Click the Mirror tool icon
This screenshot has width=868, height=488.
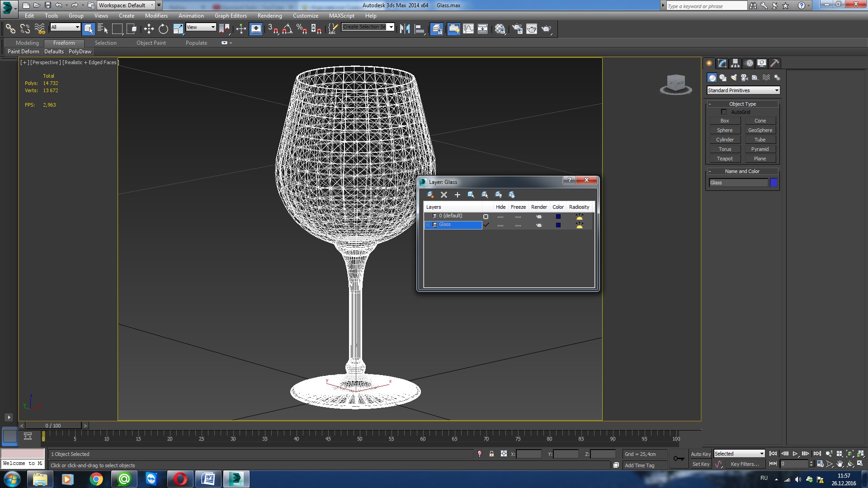405,29
